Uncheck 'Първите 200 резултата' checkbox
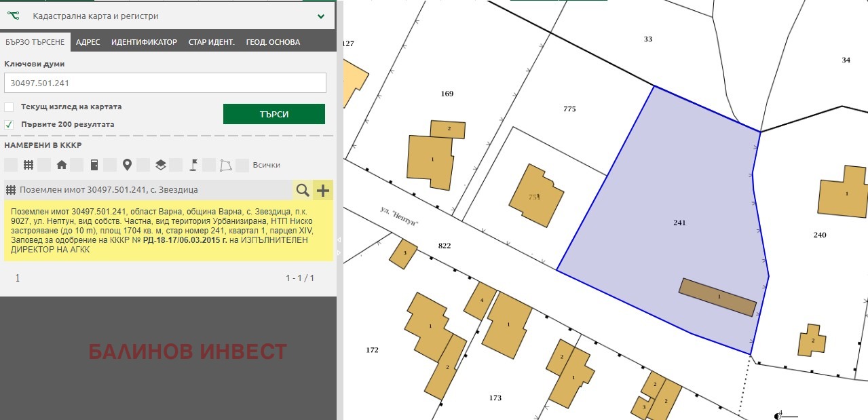This screenshot has height=420, width=868. (9, 125)
